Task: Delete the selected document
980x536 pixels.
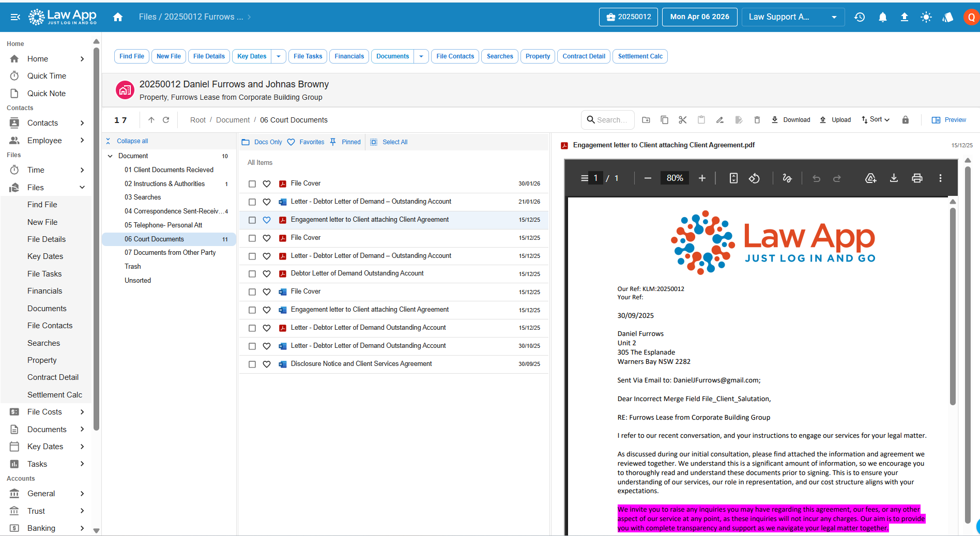Action: (x=757, y=119)
